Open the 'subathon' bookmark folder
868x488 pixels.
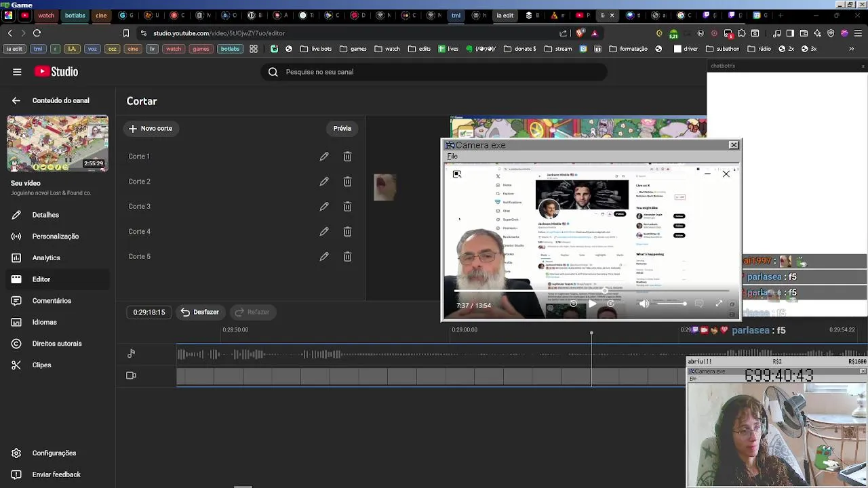click(722, 49)
